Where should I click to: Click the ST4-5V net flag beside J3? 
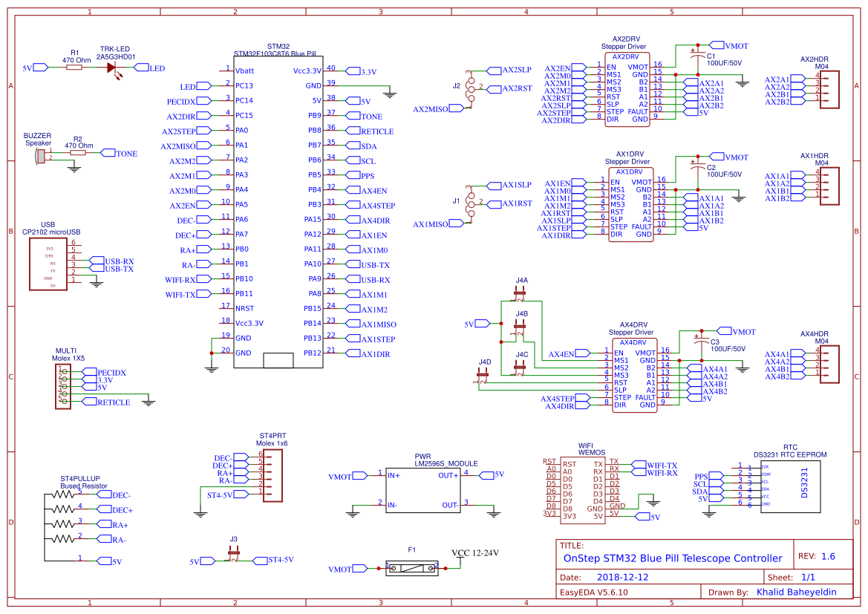coord(273,561)
